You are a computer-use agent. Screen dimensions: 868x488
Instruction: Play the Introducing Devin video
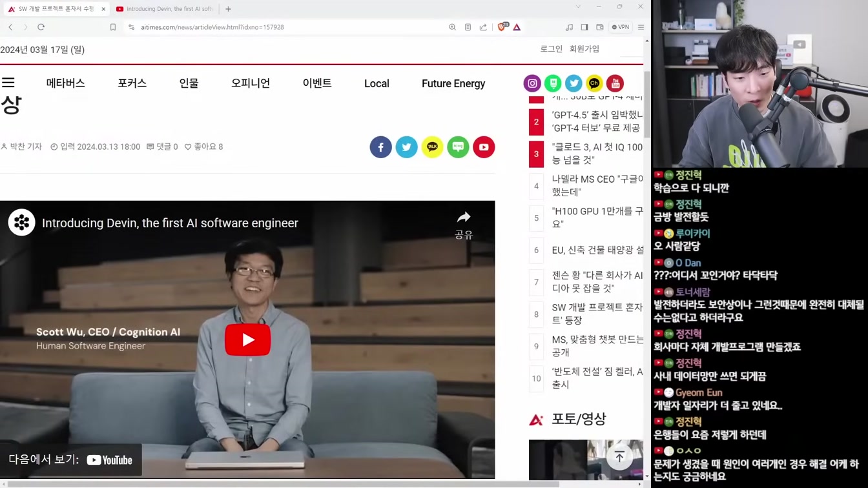(248, 340)
